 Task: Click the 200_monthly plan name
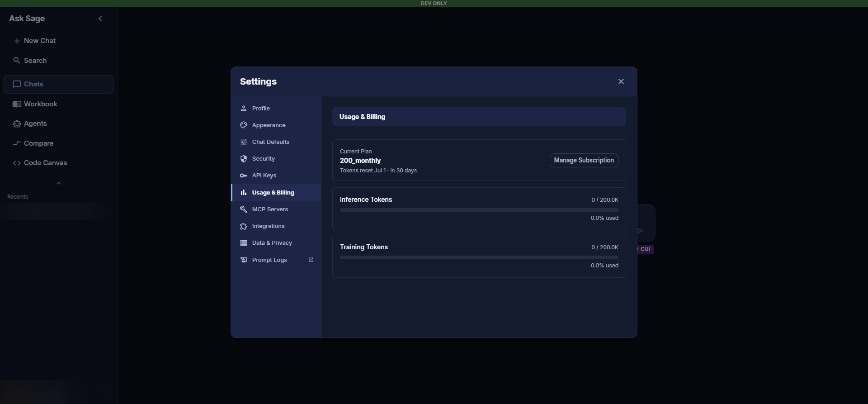(360, 161)
